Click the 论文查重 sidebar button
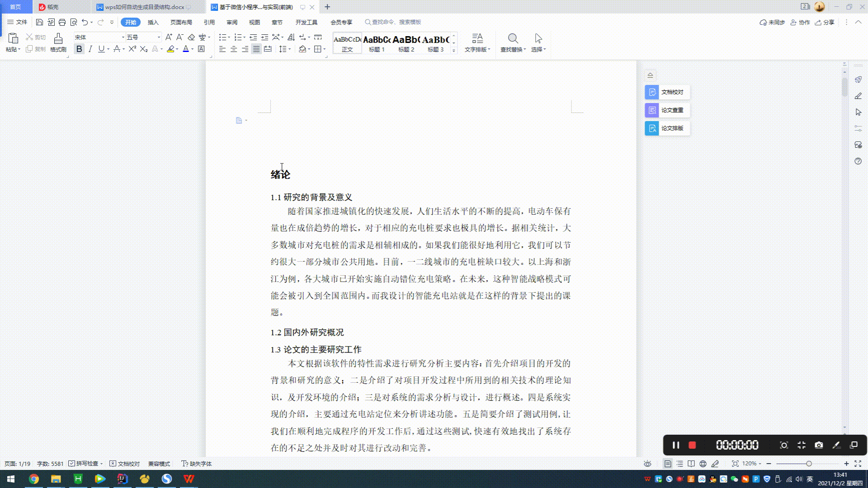 pos(667,110)
